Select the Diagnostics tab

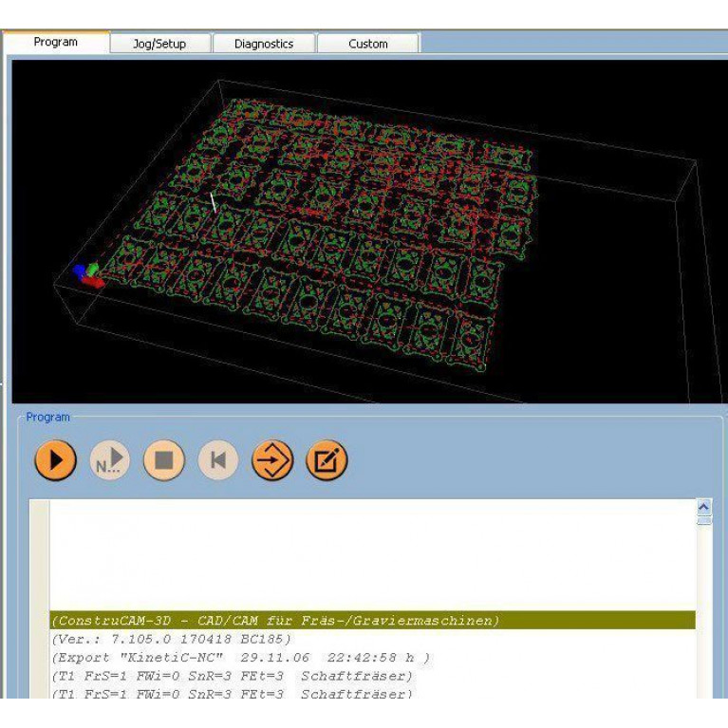[263, 44]
